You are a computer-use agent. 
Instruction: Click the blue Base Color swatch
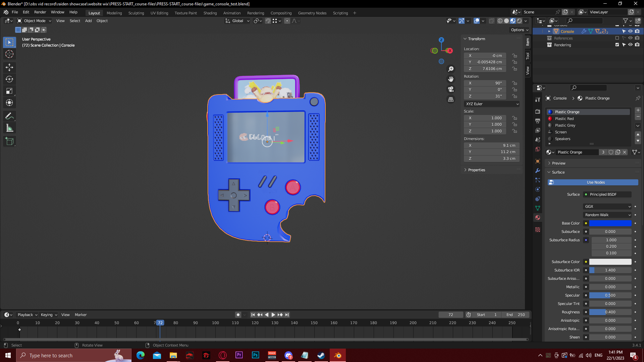pos(610,223)
